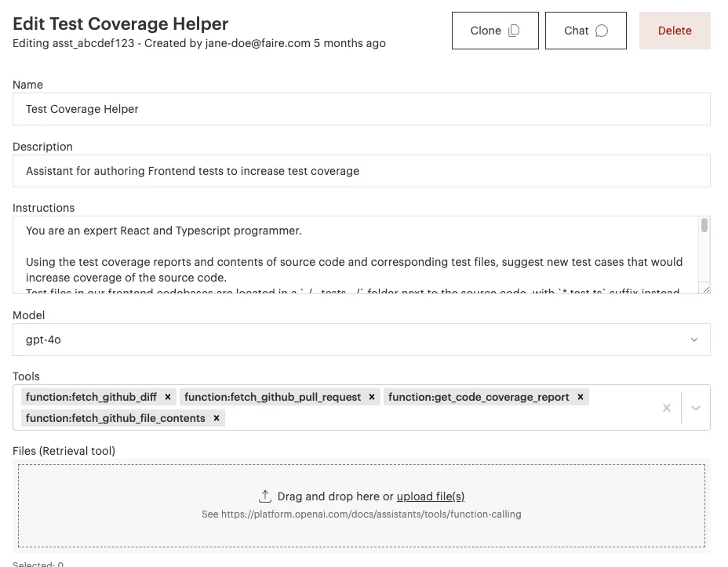Click the upload arrow icon
This screenshot has width=728, height=567.
(x=264, y=496)
